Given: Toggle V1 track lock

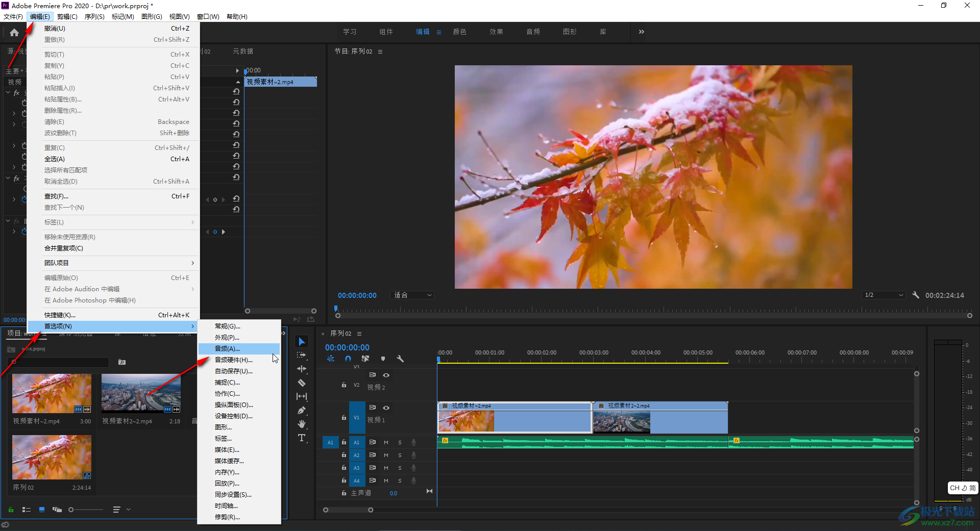Looking at the screenshot, I should click(344, 417).
